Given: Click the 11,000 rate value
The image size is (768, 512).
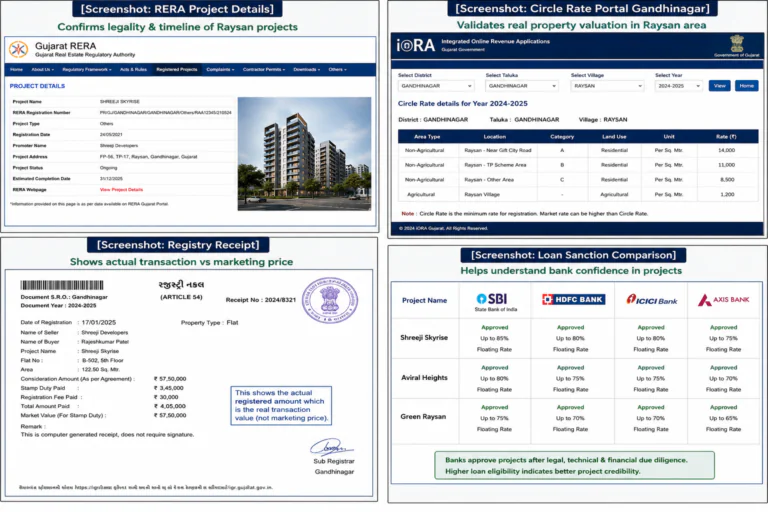Looking at the screenshot, I should pos(726,165).
